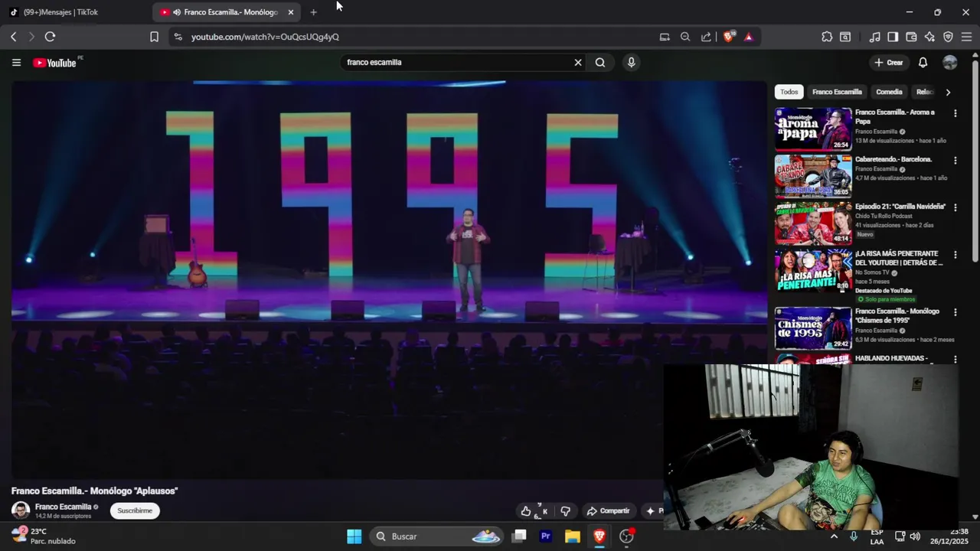Show hidden system tray icons

[x=834, y=536]
